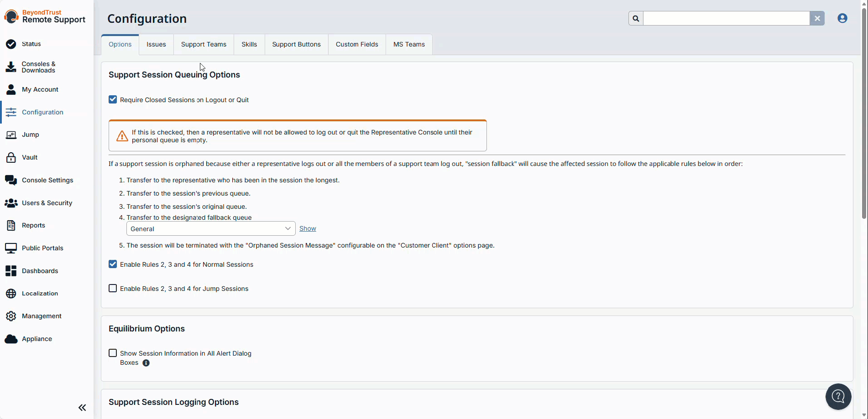Screen dimensions: 868x419
Task: Click in the search input field
Action: click(726, 19)
